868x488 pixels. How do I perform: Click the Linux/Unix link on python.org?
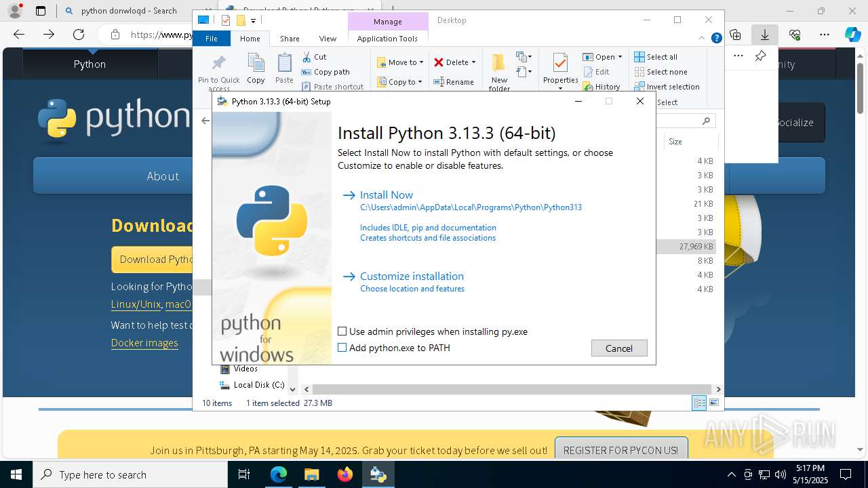[136, 305]
